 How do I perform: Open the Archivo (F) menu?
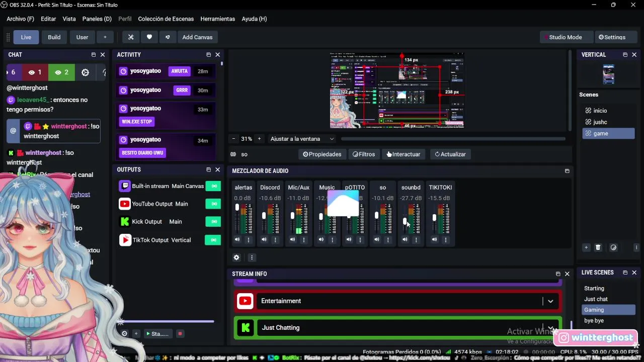21,19
